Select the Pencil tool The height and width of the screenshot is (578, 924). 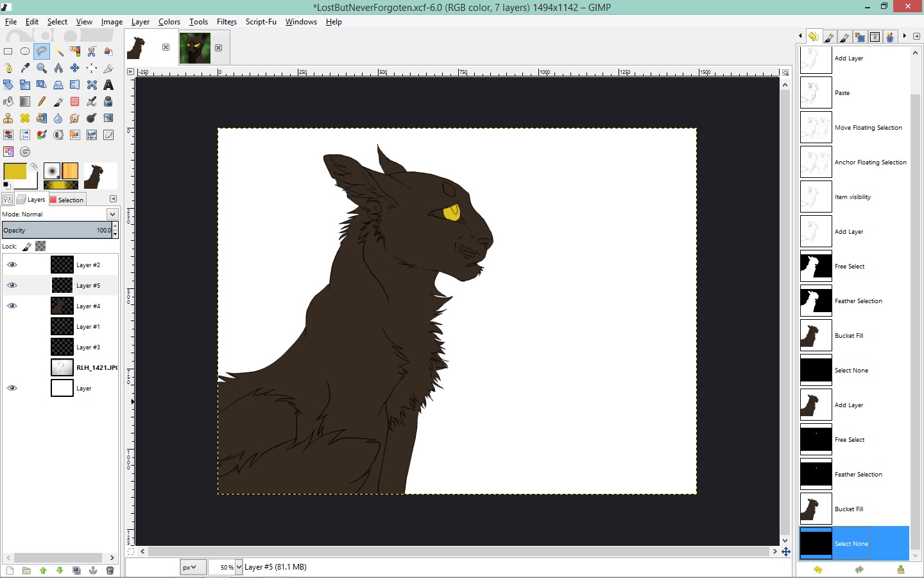click(x=42, y=101)
